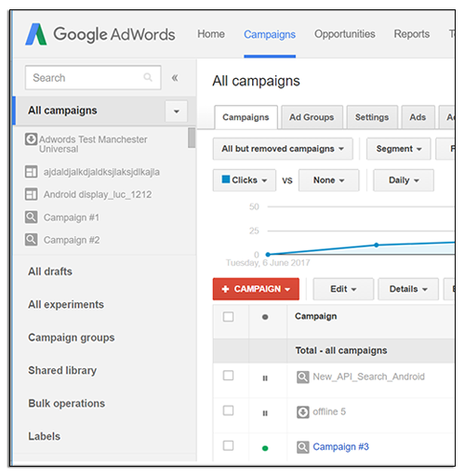
Task: Switch to the Campaigns sub-tab
Action: pyautogui.click(x=246, y=117)
